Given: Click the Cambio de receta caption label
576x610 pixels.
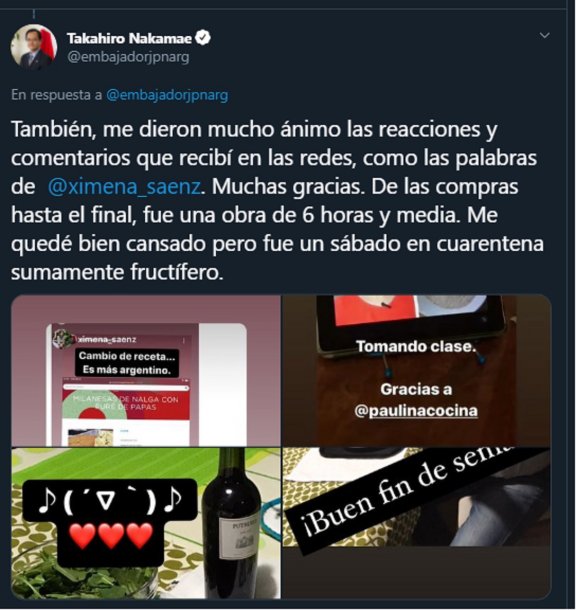Looking at the screenshot, I should click(127, 363).
